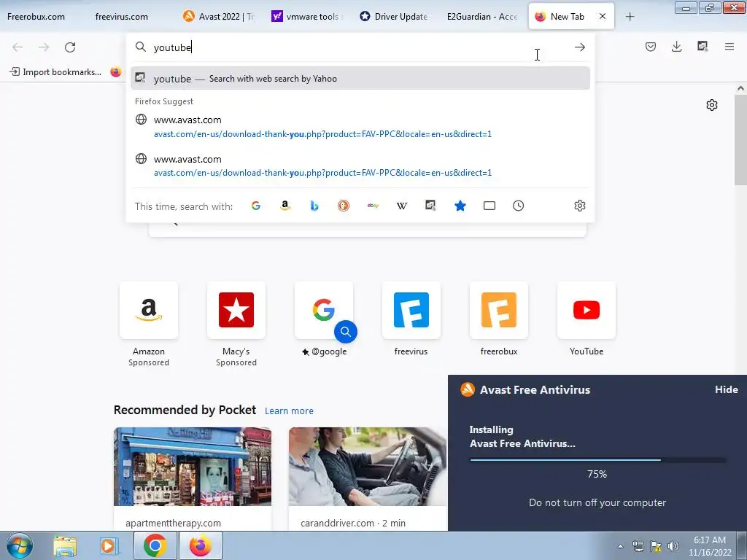Select 'youtube — Search with Yahoo' suggestion
This screenshot has width=747, height=560.
point(360,79)
